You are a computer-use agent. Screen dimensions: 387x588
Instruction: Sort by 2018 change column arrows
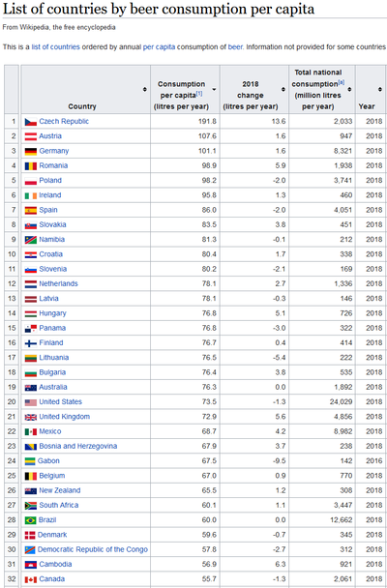pos(283,89)
